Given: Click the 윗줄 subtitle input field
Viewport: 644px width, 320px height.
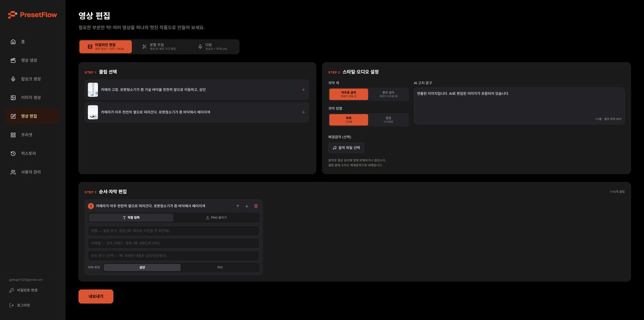Looking at the screenshot, I should click(174, 231).
